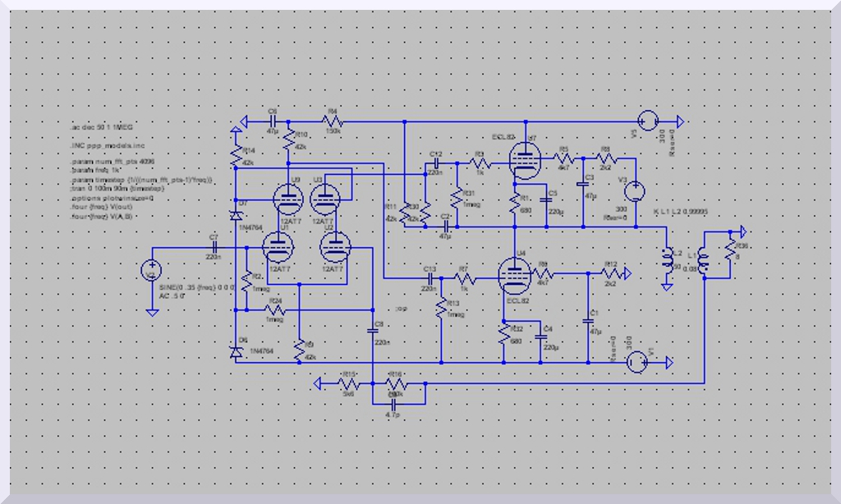
Task: Click the U4 ECL82 pentode tube
Action: click(514, 275)
